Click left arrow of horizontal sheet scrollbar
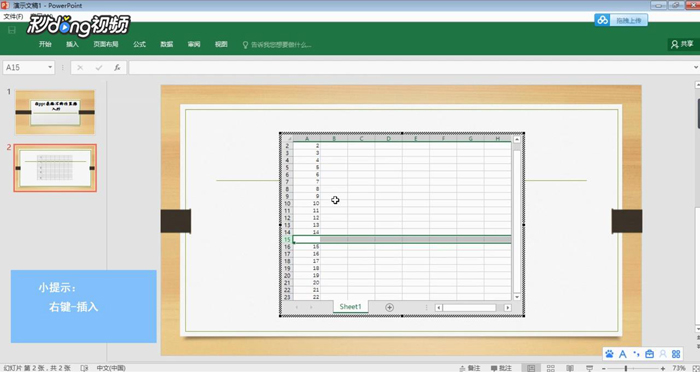This screenshot has height=372, width=700. 439,308
